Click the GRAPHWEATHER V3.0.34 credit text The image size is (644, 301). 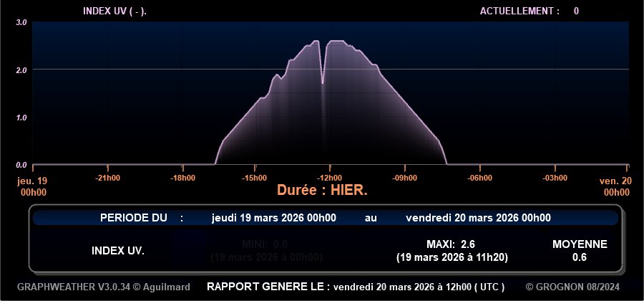click(104, 287)
